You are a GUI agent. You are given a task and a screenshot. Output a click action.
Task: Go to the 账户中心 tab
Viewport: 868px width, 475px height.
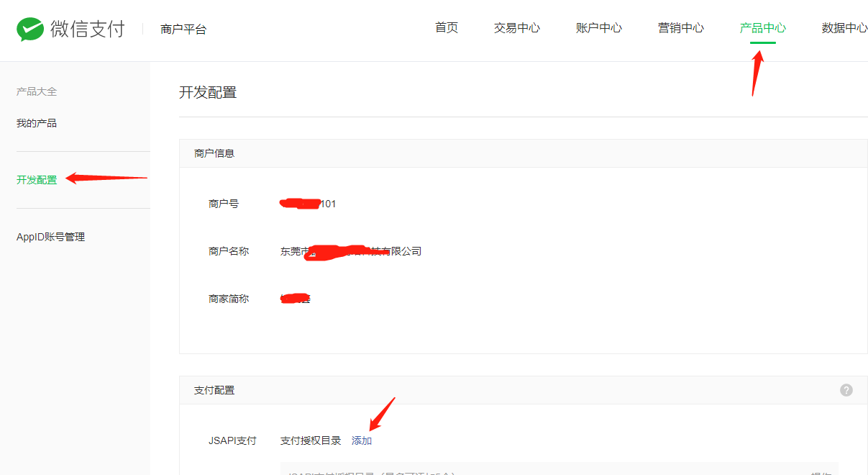coord(598,28)
